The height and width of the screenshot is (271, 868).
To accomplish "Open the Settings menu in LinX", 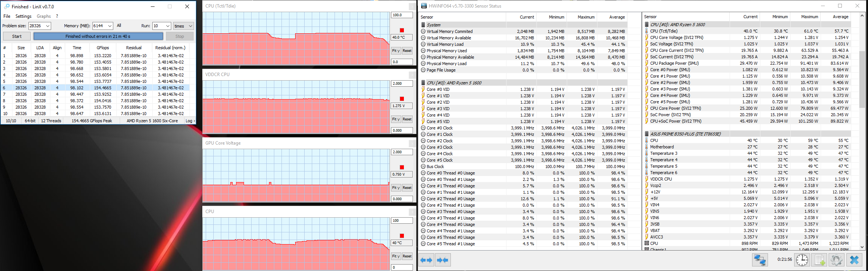I will tap(23, 16).
